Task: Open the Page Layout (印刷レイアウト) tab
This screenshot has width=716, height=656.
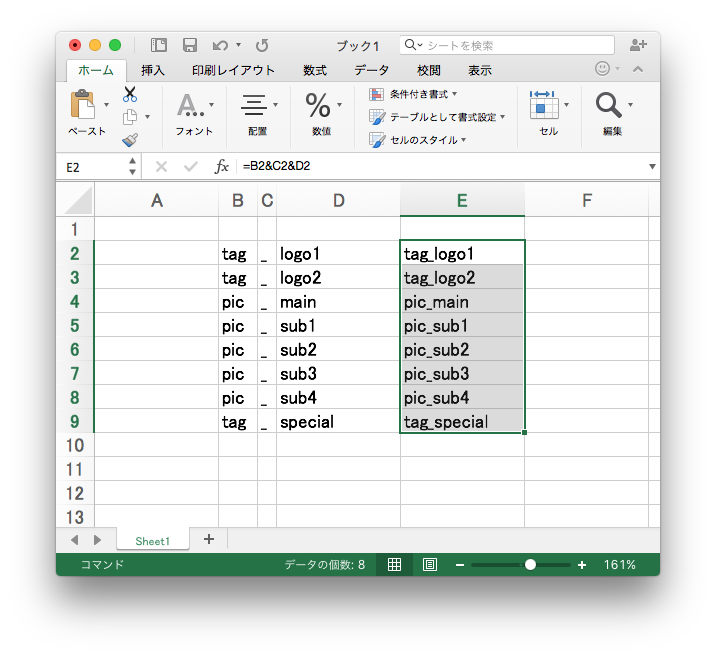Action: (x=233, y=70)
